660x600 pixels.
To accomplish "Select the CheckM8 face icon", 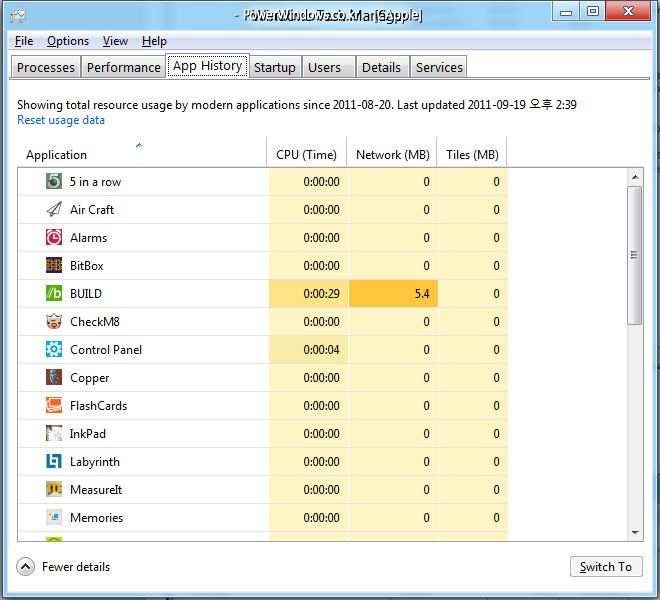I will tap(54, 322).
